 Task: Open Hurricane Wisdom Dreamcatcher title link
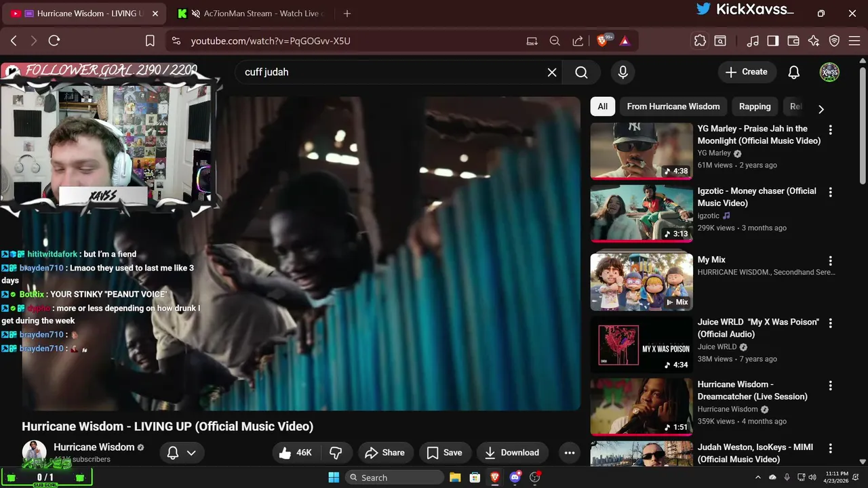click(x=752, y=390)
